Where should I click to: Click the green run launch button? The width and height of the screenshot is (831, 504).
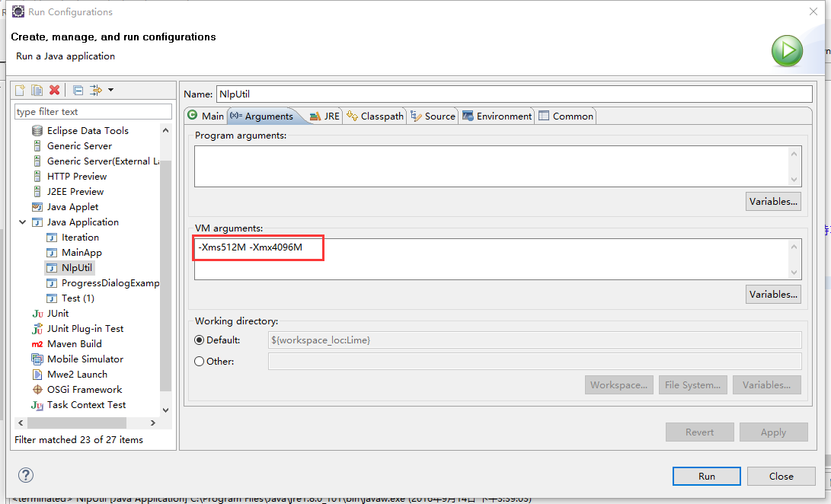[x=787, y=50]
